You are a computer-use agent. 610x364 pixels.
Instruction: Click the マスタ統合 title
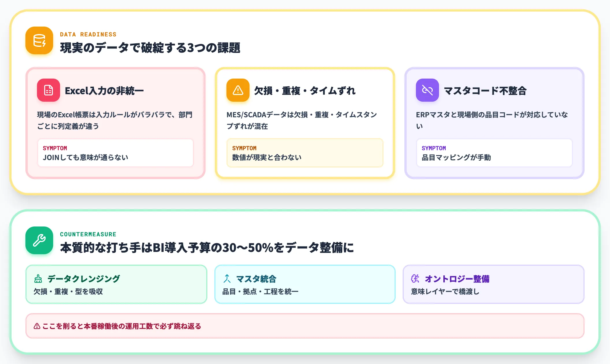(256, 279)
